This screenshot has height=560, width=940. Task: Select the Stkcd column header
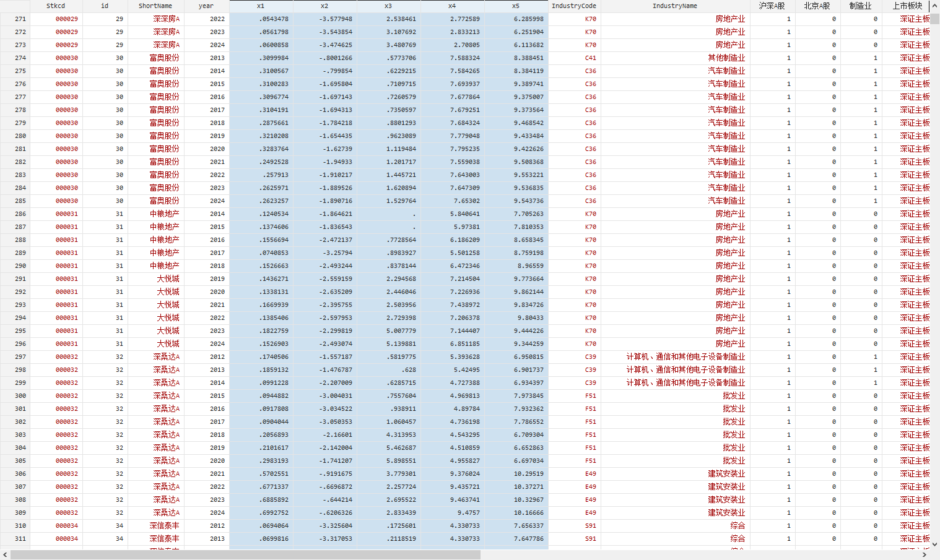pyautogui.click(x=56, y=6)
